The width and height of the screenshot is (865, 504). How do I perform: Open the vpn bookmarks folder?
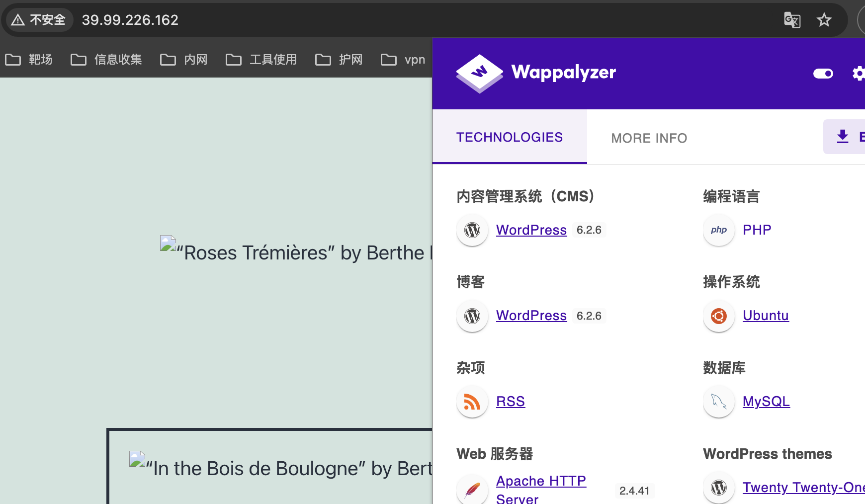pyautogui.click(x=403, y=60)
